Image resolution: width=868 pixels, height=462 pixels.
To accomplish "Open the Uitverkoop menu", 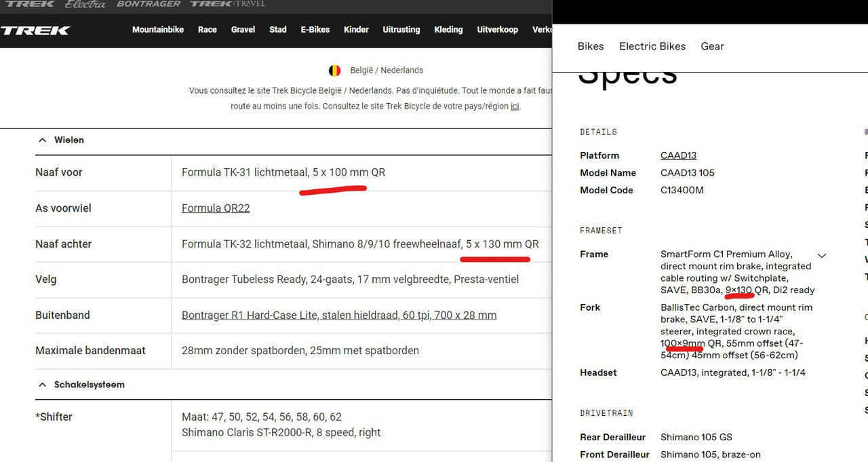I will click(498, 30).
